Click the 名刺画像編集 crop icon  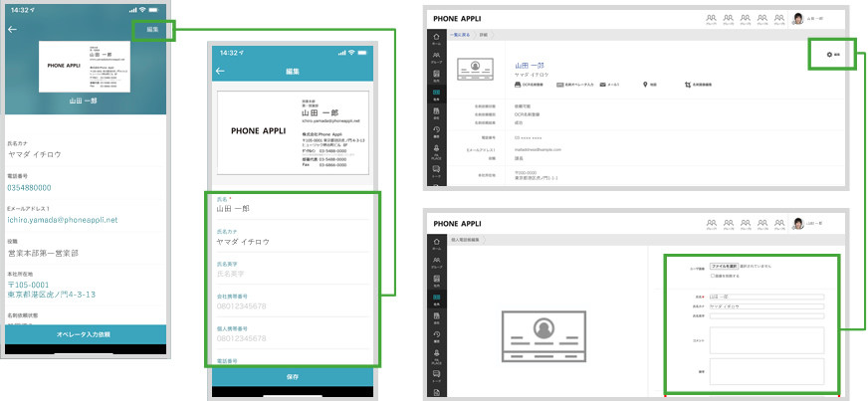point(687,85)
